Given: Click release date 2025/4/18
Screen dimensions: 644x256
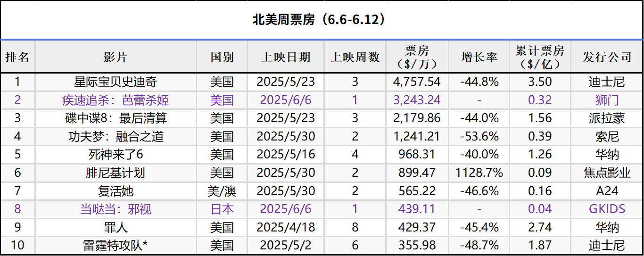Looking at the screenshot, I should [x=286, y=228].
